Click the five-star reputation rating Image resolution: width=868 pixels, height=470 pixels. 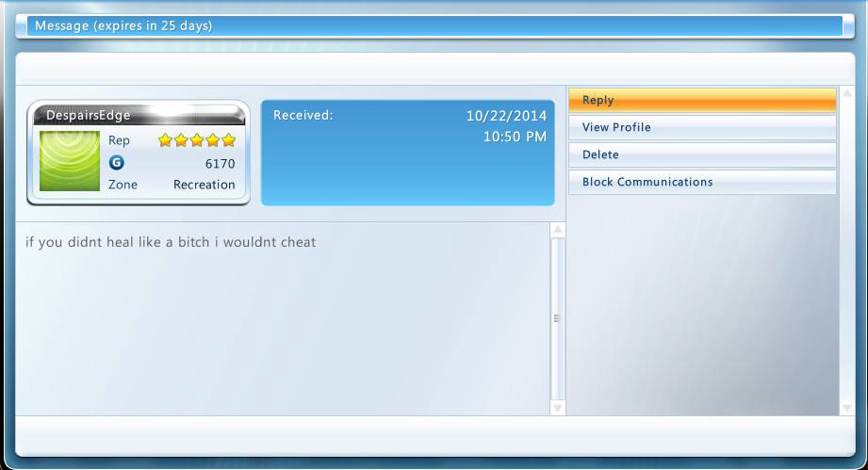(197, 140)
